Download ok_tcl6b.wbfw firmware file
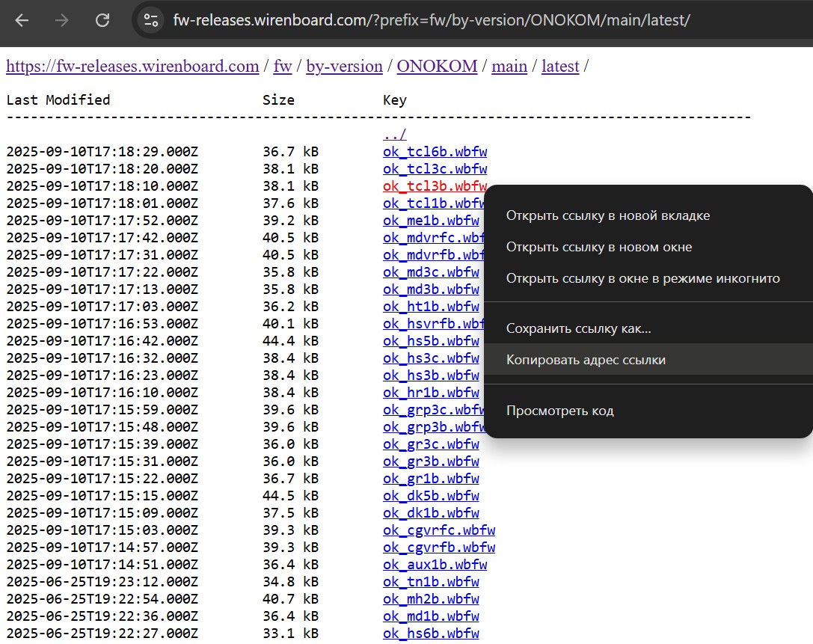The image size is (813, 644). pos(435,152)
